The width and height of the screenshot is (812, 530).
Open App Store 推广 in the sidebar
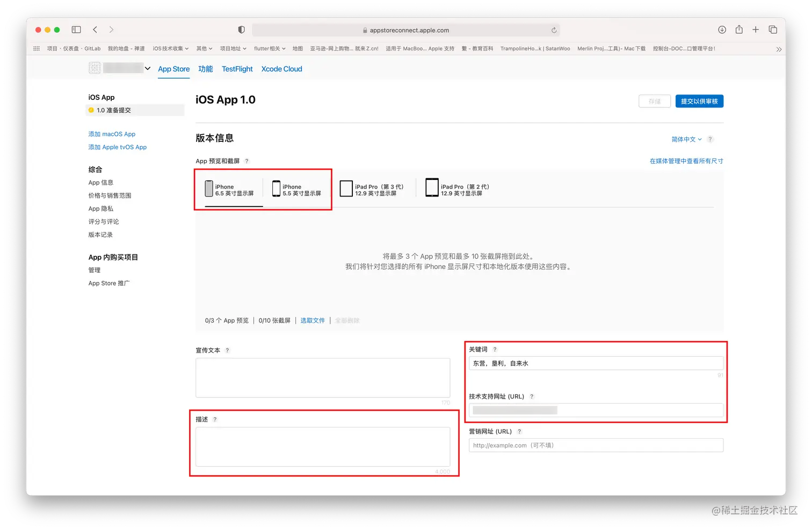coord(109,284)
